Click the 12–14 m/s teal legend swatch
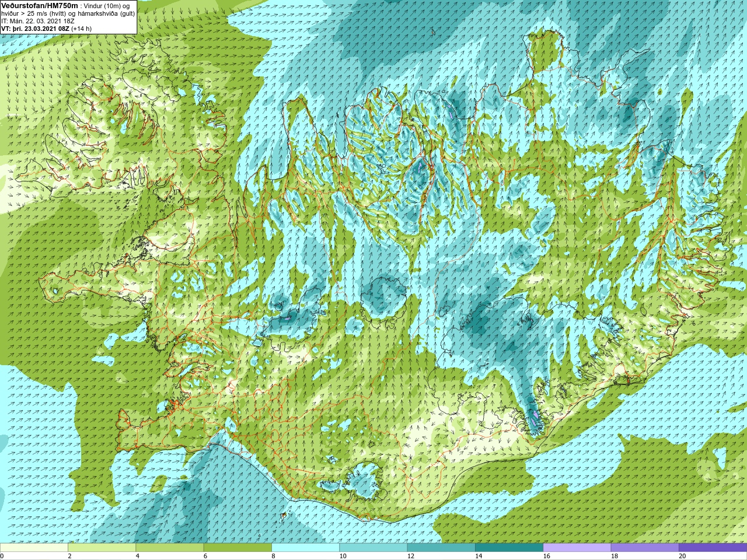 (441, 548)
